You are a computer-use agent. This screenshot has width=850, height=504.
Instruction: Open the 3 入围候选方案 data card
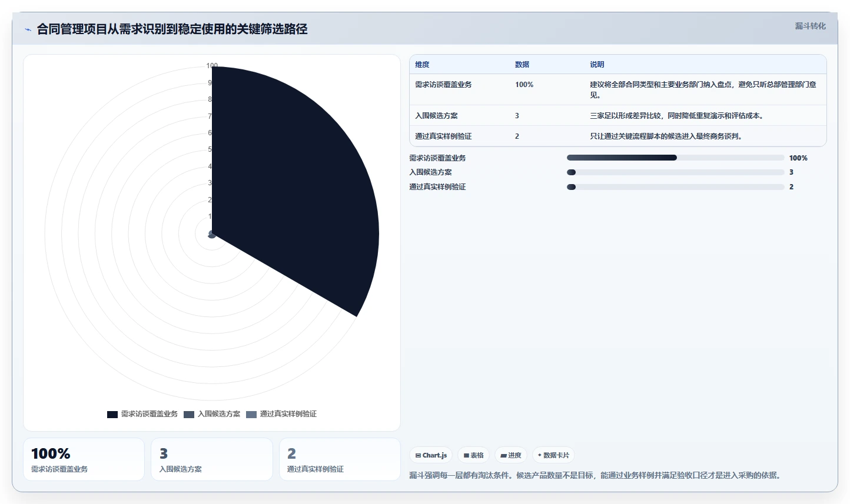coord(212,459)
